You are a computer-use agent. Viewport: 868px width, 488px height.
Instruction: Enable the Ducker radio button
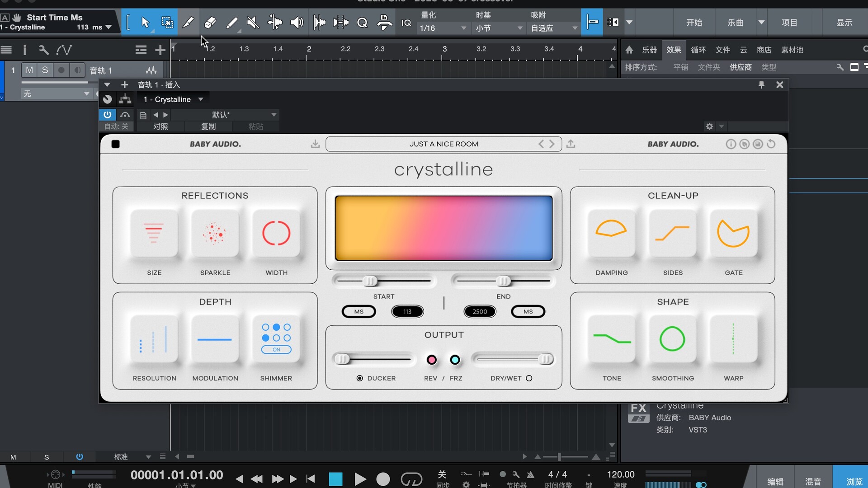tap(360, 378)
